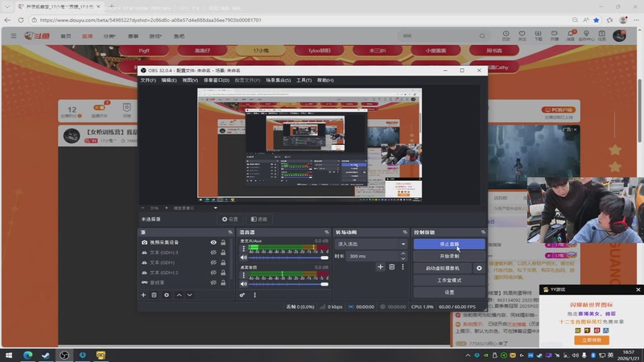The image size is (644, 362).
Task: Toggle lock on 视频采集设备 source
Action: [223, 243]
